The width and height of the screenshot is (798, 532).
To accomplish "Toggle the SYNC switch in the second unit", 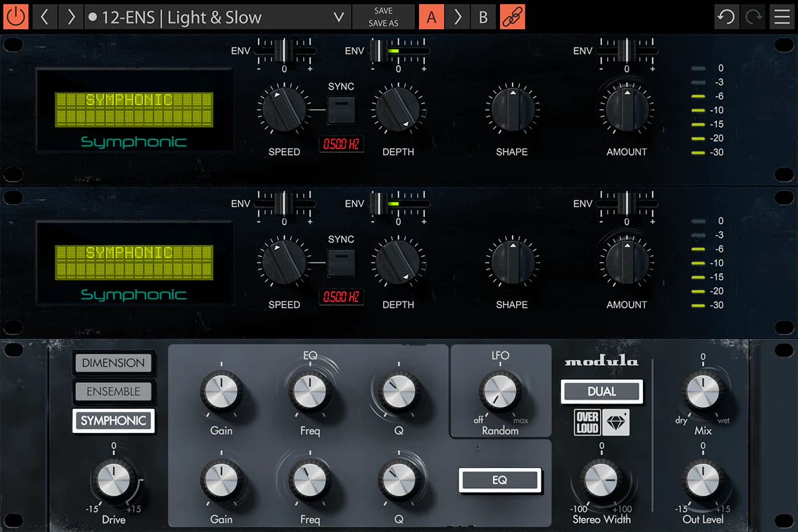I will coord(341,263).
